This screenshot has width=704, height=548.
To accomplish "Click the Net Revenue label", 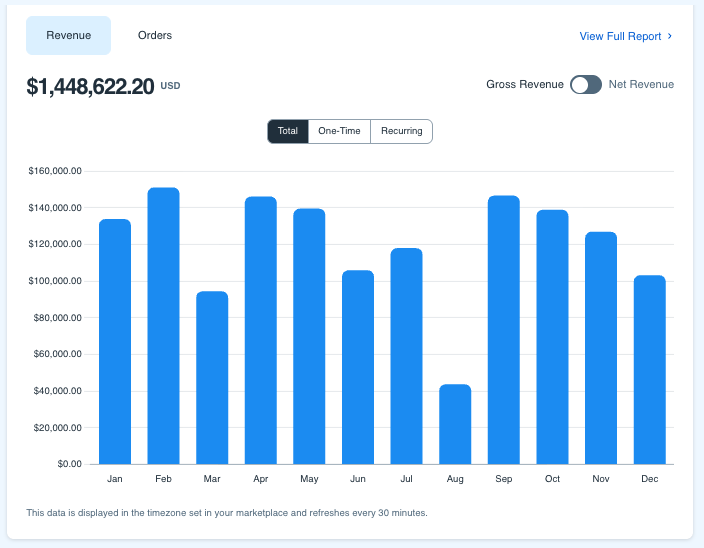I will 641,84.
